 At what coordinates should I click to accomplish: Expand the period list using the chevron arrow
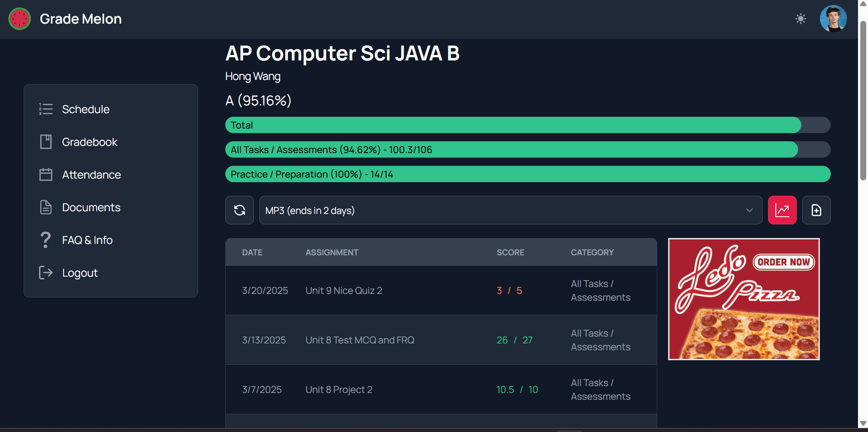749,210
